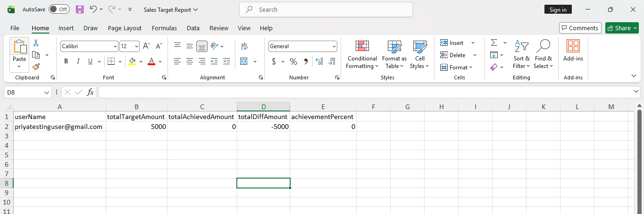Image resolution: width=644 pixels, height=214 pixels.
Task: Apply percent style format
Action: (x=293, y=61)
